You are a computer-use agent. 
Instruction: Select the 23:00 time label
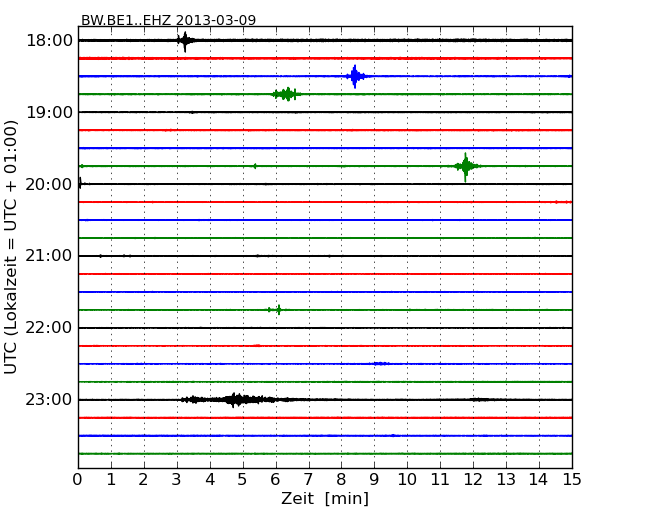pyautogui.click(x=49, y=399)
